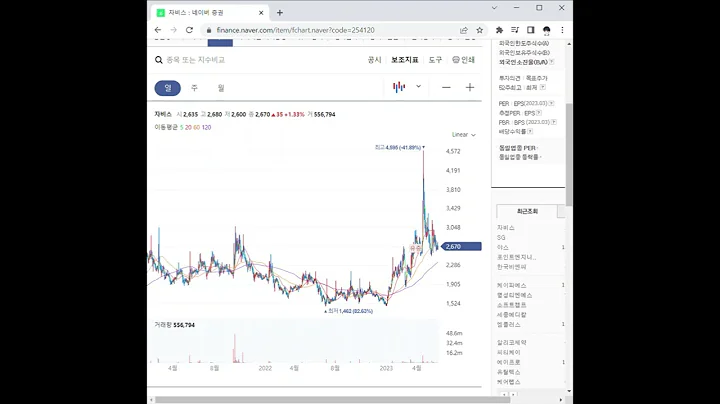Image resolution: width=720 pixels, height=404 pixels.
Task: Open the Chrome profile avatar
Action: (x=546, y=30)
